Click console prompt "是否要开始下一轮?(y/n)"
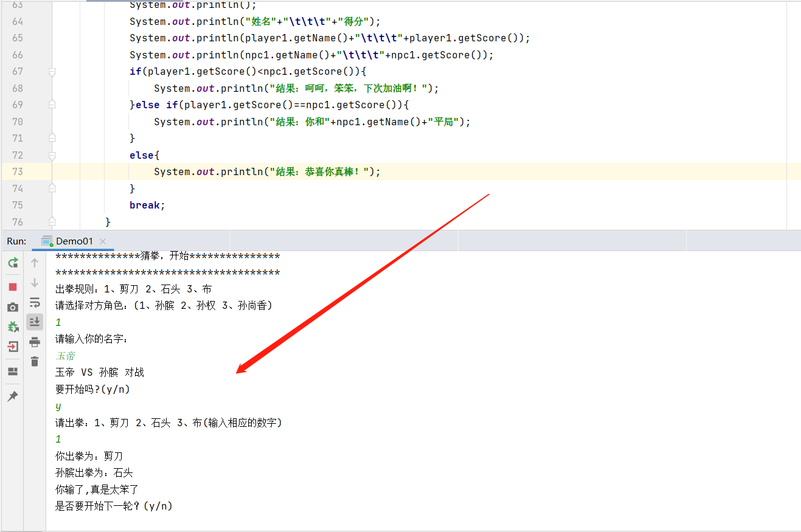 114,506
